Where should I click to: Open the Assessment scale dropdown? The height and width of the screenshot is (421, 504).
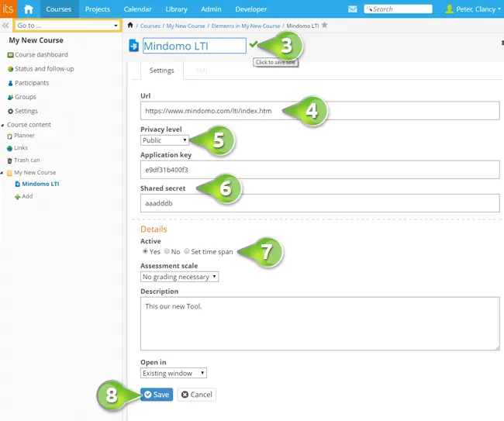pos(179,277)
